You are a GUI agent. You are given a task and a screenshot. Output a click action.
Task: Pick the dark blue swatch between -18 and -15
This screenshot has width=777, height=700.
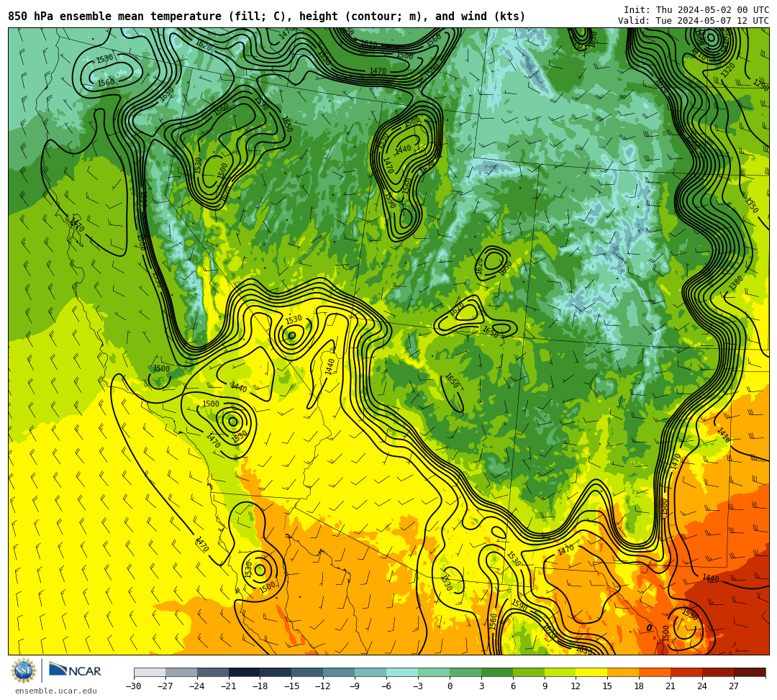pos(276,672)
